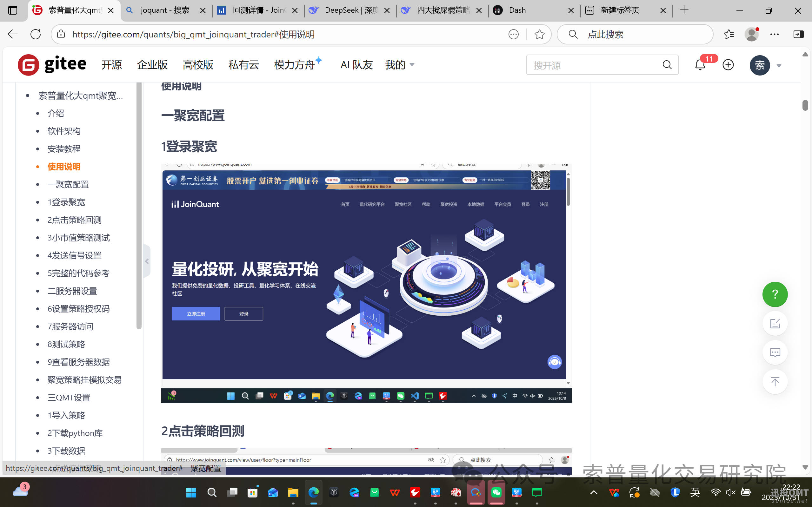The image size is (812, 507).
Task: Collapse the sidebar using the left chevron handle
Action: pos(147,261)
